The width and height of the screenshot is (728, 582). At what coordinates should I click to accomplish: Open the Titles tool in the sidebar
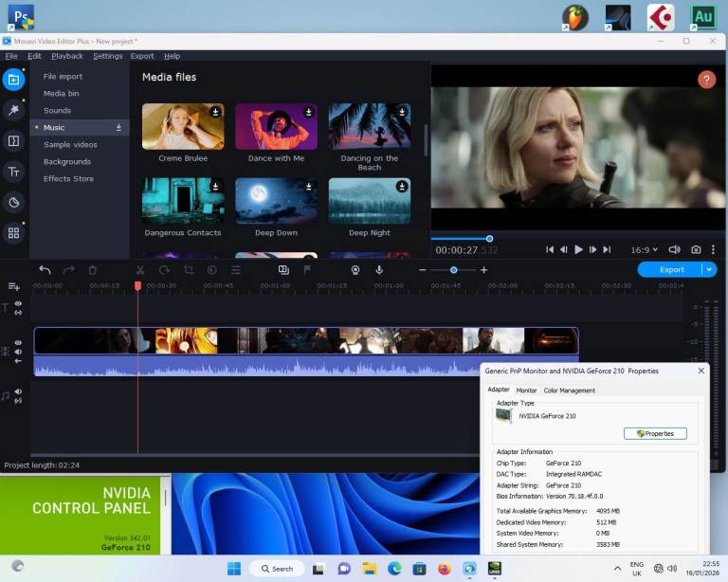[13, 172]
